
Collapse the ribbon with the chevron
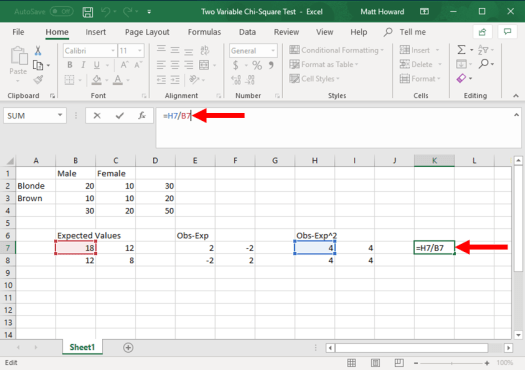click(516, 96)
